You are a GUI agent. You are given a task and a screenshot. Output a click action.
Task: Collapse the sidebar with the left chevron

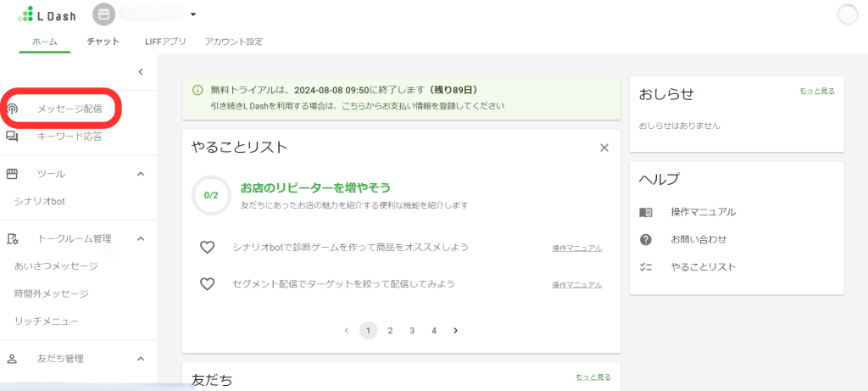pyautogui.click(x=141, y=72)
